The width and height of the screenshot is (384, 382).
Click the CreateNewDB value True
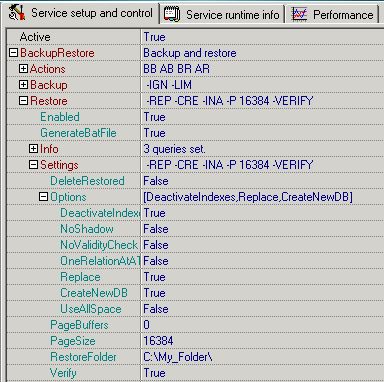tap(154, 293)
